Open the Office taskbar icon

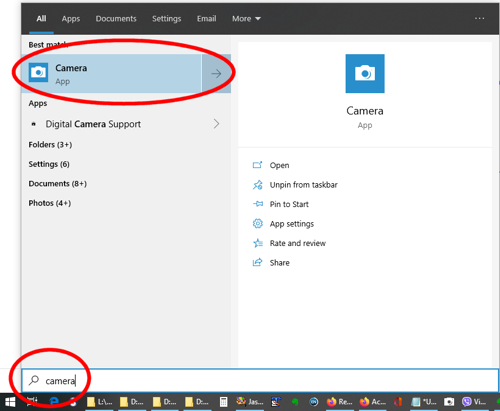[x=398, y=402]
